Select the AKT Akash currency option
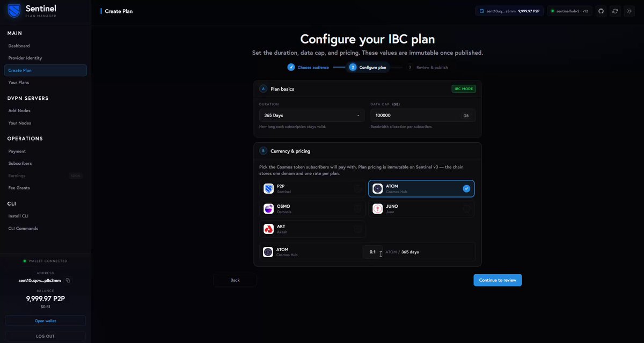The height and width of the screenshot is (343, 644). [x=312, y=229]
